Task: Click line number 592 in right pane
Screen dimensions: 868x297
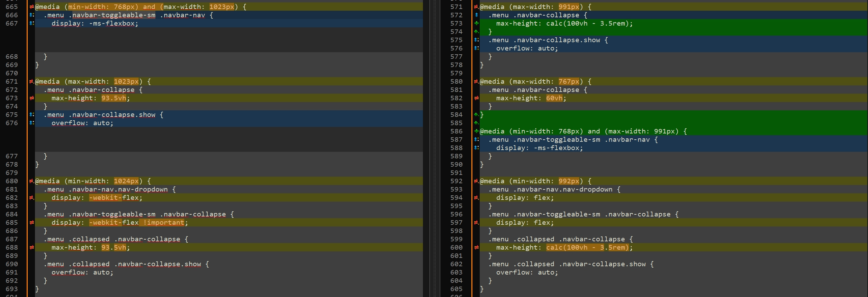Action: 456,181
